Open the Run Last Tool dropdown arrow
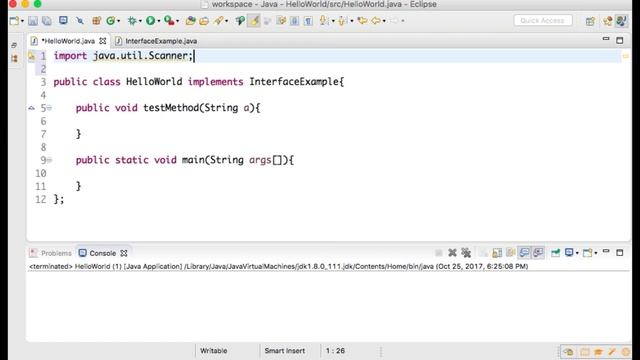 [178, 21]
